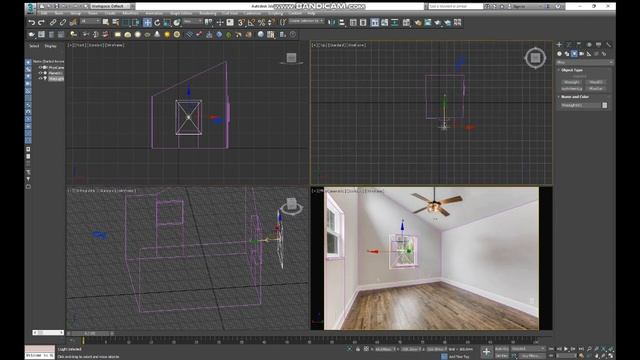Activate the Select and Move tool
This screenshot has height=360, width=640.
point(147,22)
